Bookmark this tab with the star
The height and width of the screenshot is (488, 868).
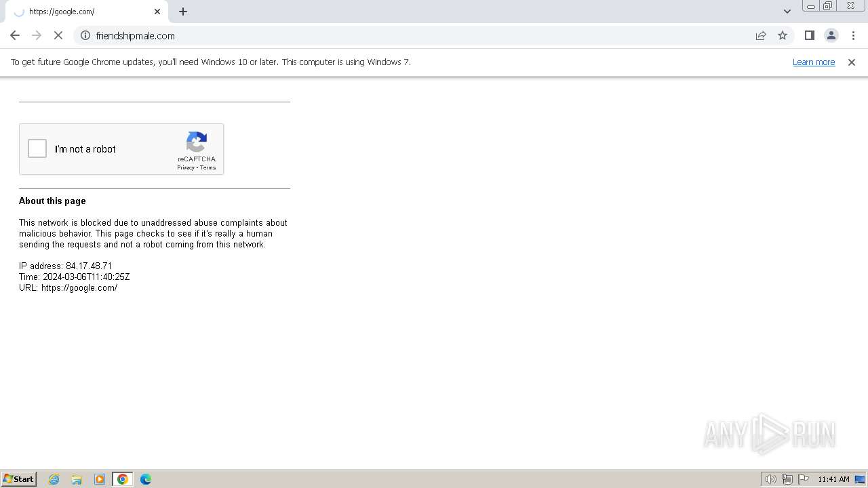(783, 35)
